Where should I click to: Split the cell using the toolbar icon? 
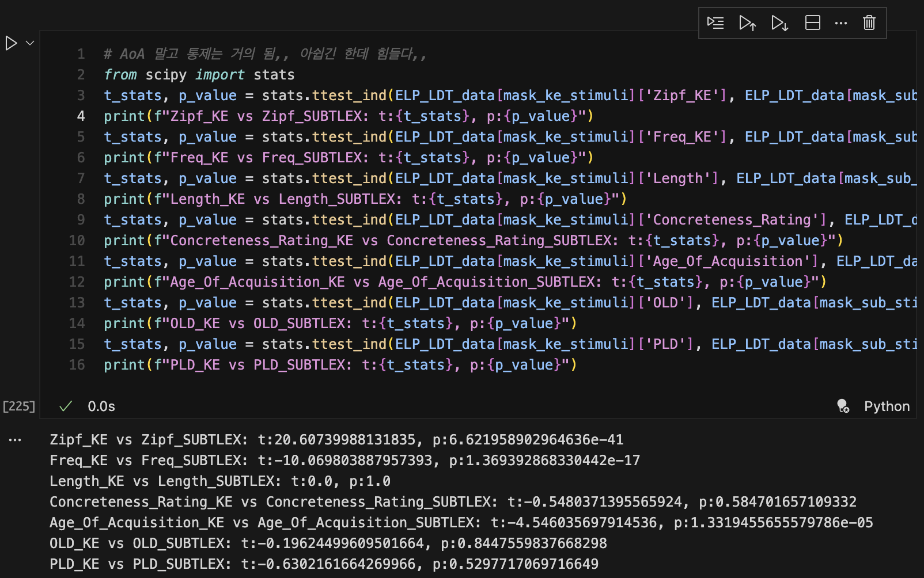click(x=812, y=23)
